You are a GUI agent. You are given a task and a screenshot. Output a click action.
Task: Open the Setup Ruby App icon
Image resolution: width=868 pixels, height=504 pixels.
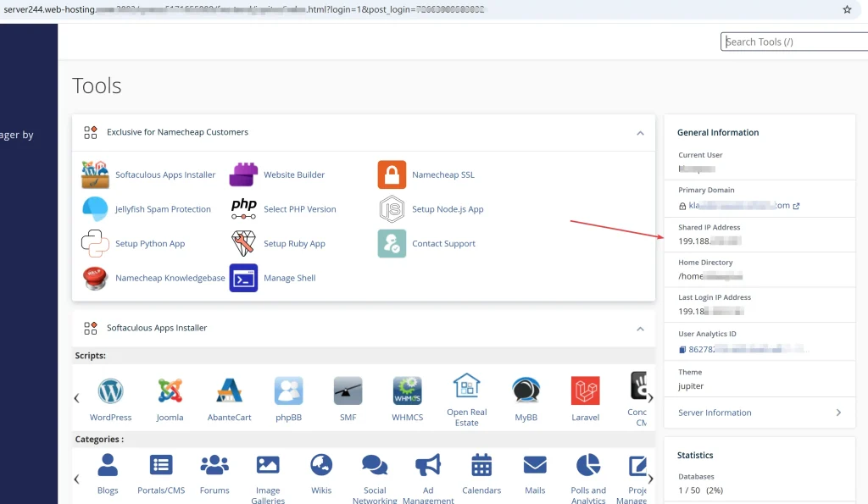click(x=243, y=243)
